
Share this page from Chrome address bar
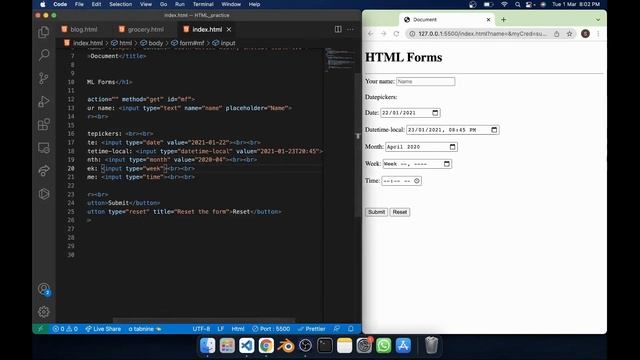[557, 34]
